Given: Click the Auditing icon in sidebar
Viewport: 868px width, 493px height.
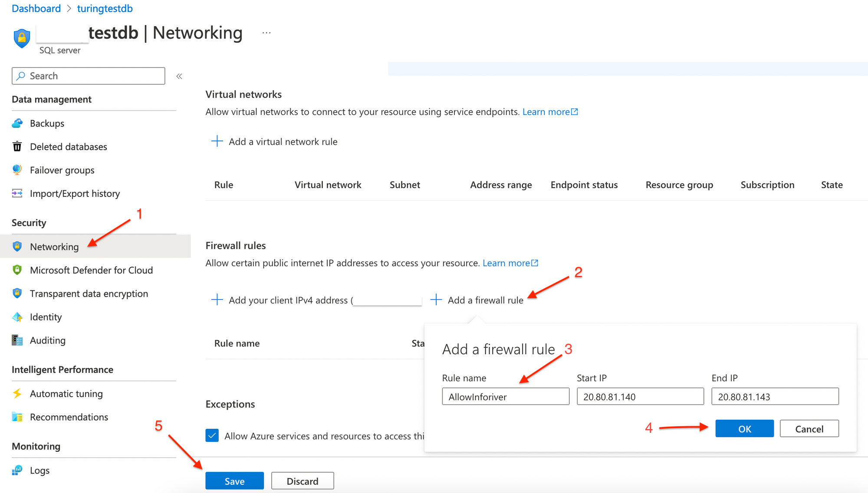Looking at the screenshot, I should point(17,340).
